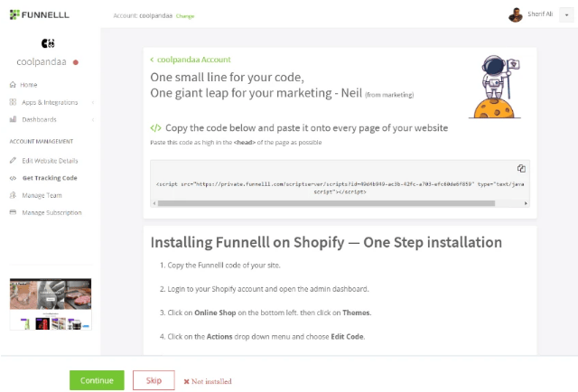Click the Manage Team people icon
This screenshot has height=392, width=578.
click(13, 195)
